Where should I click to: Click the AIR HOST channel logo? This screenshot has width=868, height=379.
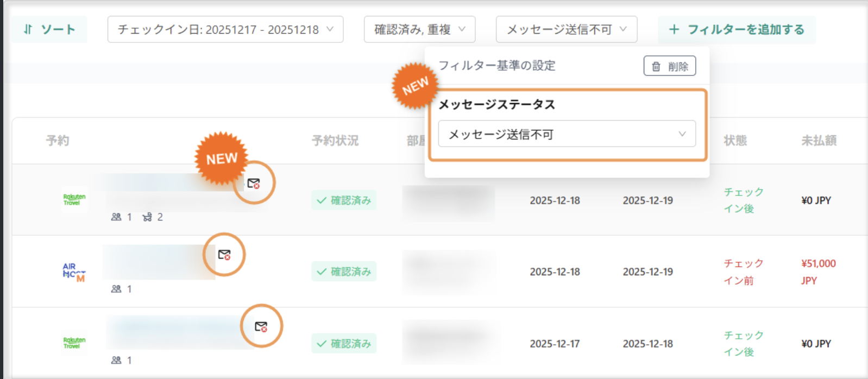point(74,272)
